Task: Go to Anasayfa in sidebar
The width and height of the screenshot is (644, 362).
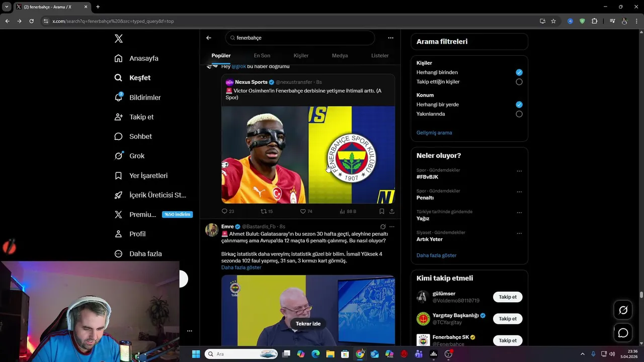Action: (x=136, y=58)
